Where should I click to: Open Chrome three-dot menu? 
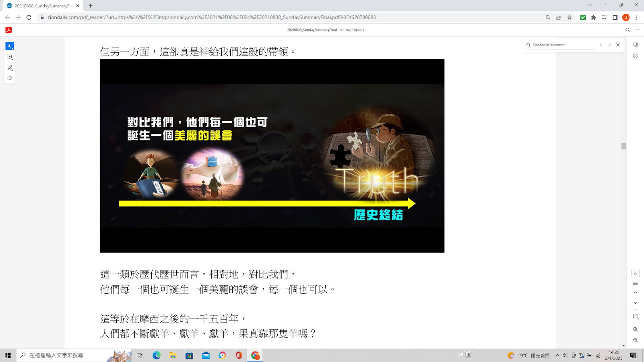pos(637,17)
